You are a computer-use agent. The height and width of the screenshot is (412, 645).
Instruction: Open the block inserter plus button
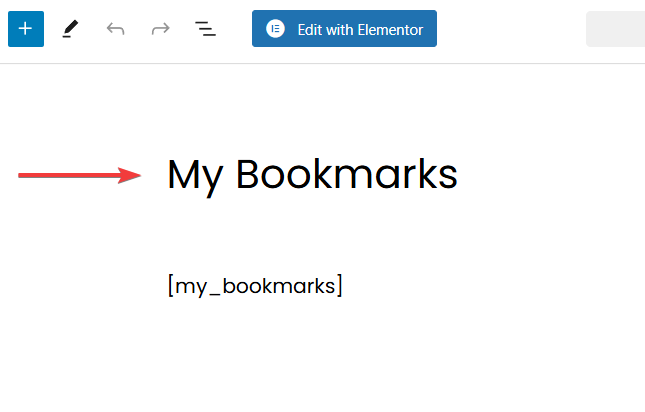pos(26,29)
